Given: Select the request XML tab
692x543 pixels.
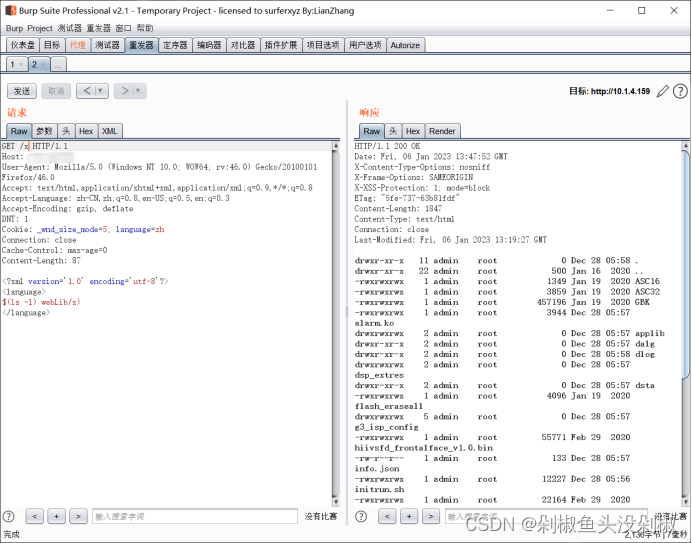Looking at the screenshot, I should 109,131.
